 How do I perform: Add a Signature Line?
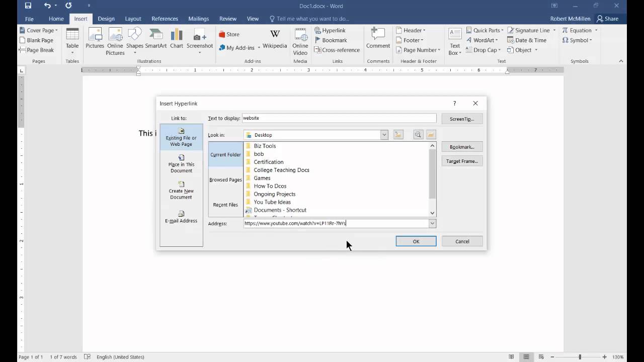pyautogui.click(x=532, y=30)
